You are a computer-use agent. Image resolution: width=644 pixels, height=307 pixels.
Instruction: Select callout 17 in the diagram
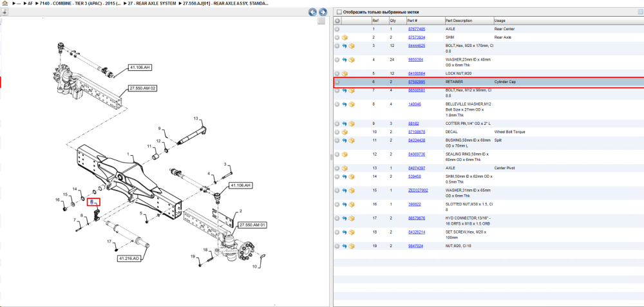point(109,241)
